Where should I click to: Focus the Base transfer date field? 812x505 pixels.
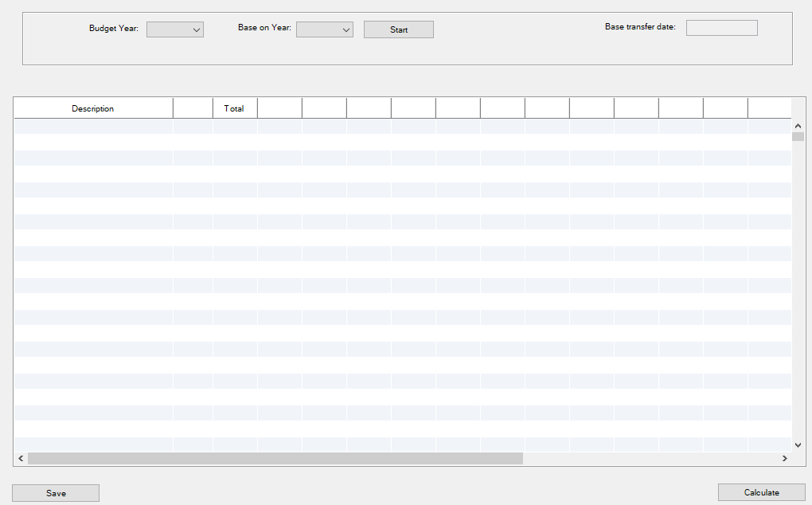[x=721, y=28]
